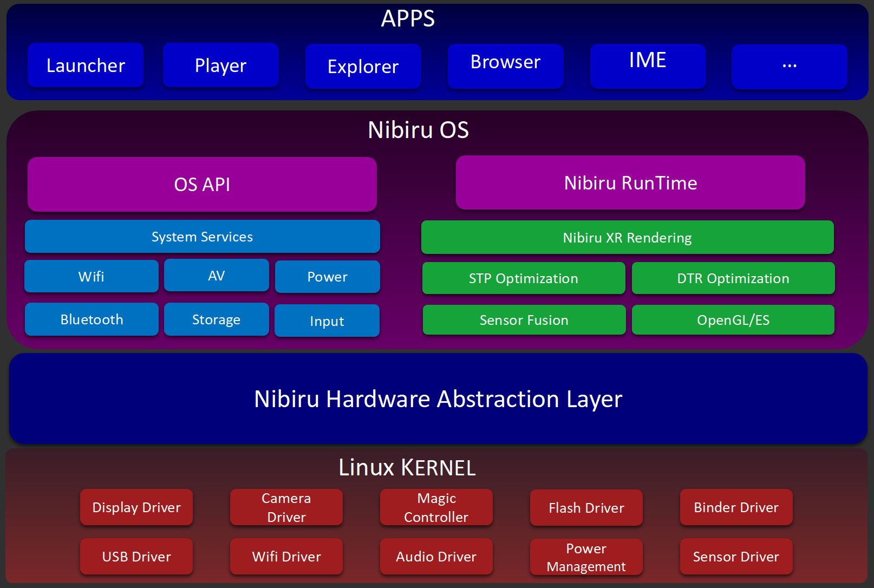
Task: Click the STP Optimization box
Action: (523, 278)
